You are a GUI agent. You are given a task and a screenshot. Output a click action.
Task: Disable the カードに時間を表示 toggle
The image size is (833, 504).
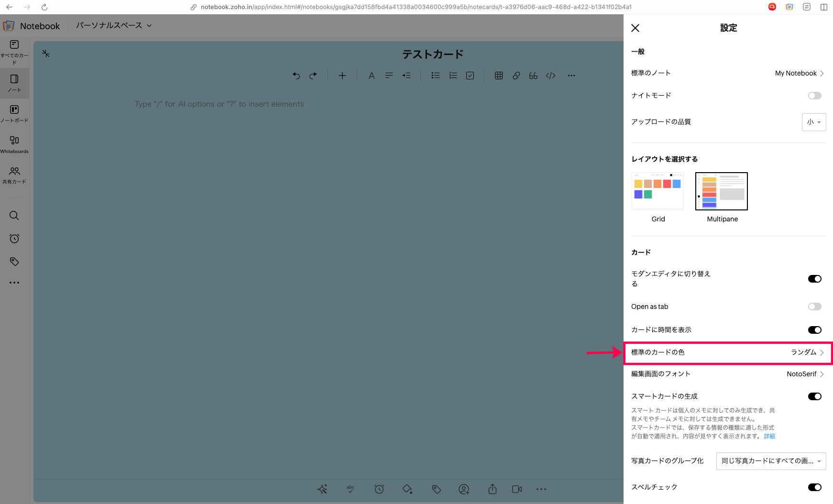(814, 330)
